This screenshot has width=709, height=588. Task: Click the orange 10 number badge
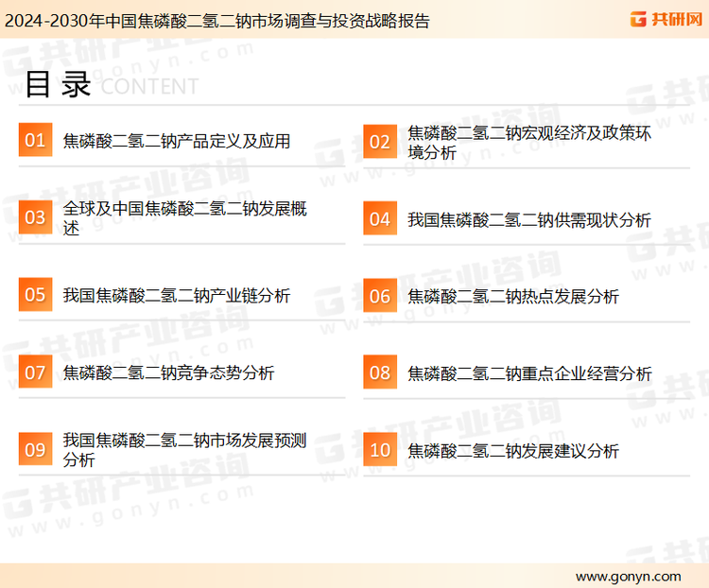tap(380, 450)
